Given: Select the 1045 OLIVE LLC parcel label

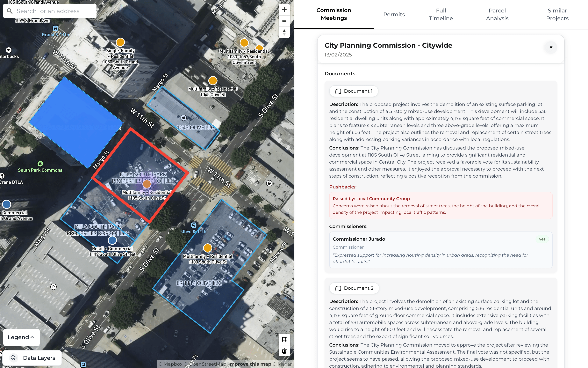Looking at the screenshot, I should point(196,128).
